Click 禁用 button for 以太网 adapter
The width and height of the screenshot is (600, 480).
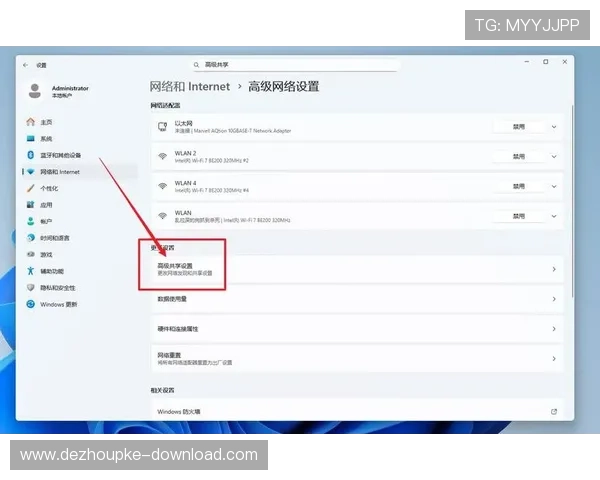(x=519, y=127)
